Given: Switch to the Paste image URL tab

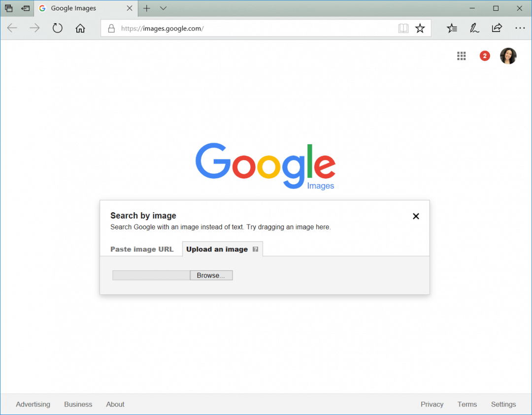Looking at the screenshot, I should pos(142,249).
